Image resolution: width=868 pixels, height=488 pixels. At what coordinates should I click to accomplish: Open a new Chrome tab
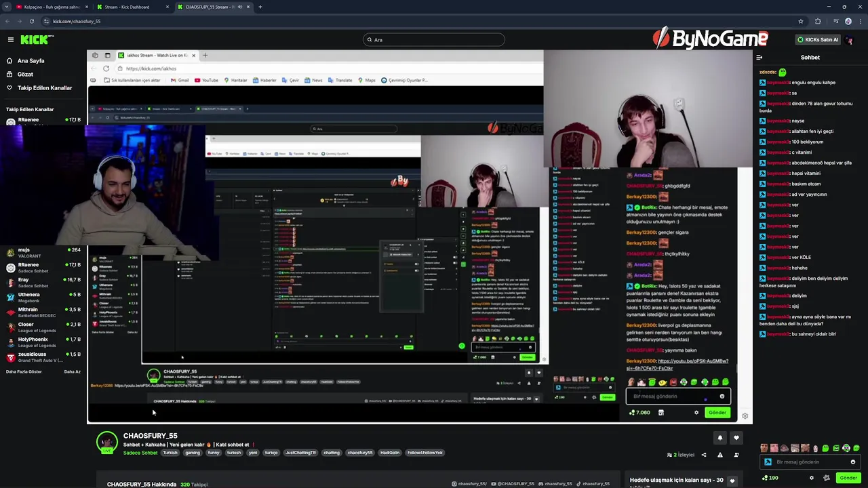[260, 7]
